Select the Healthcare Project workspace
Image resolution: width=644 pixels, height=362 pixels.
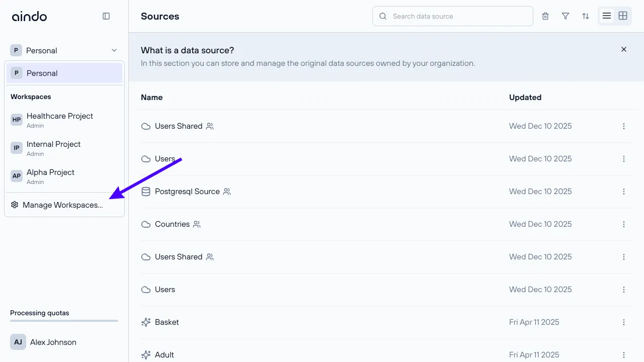[x=60, y=120]
